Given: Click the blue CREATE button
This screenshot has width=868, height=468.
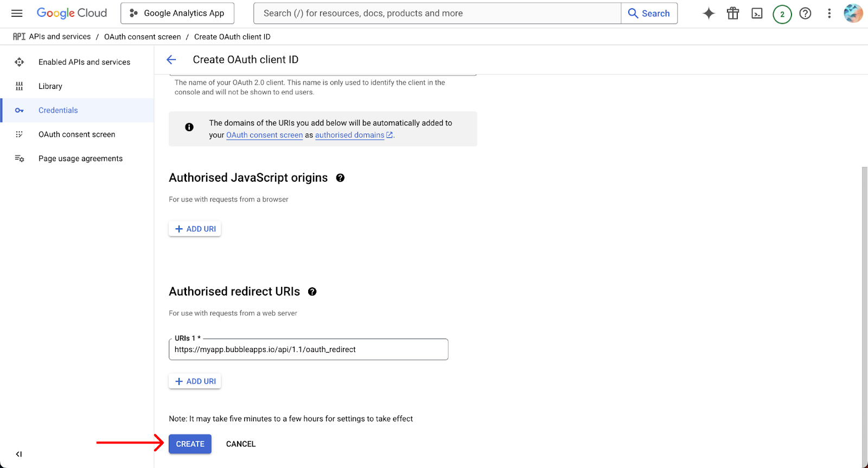Looking at the screenshot, I should point(190,444).
